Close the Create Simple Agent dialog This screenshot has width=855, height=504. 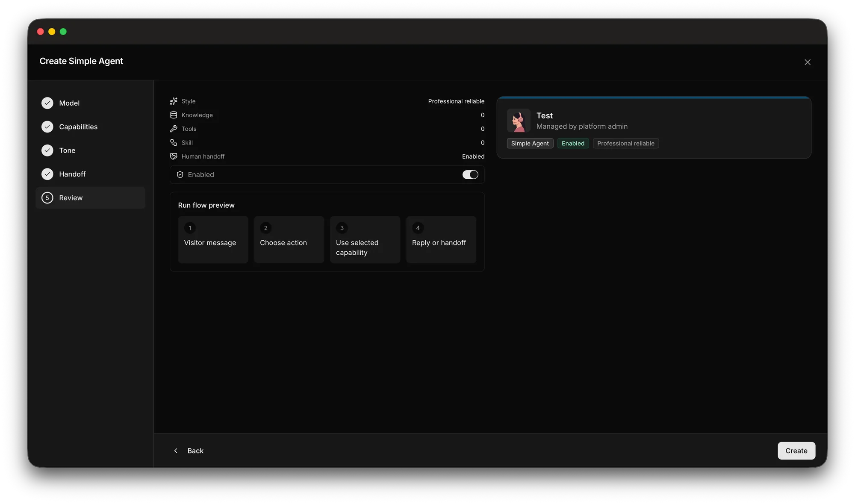(808, 62)
